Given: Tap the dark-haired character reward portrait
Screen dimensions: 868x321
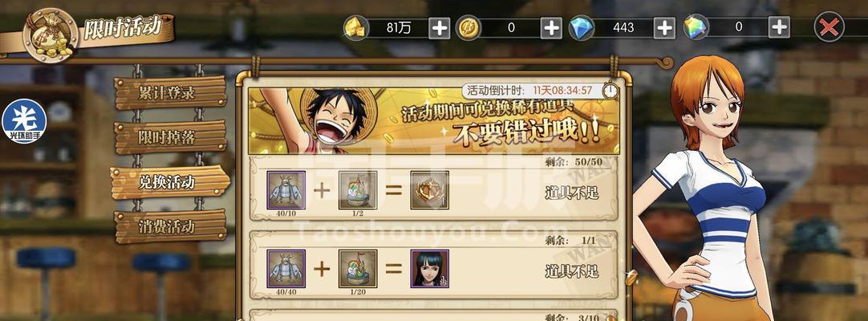Looking at the screenshot, I should (x=429, y=268).
